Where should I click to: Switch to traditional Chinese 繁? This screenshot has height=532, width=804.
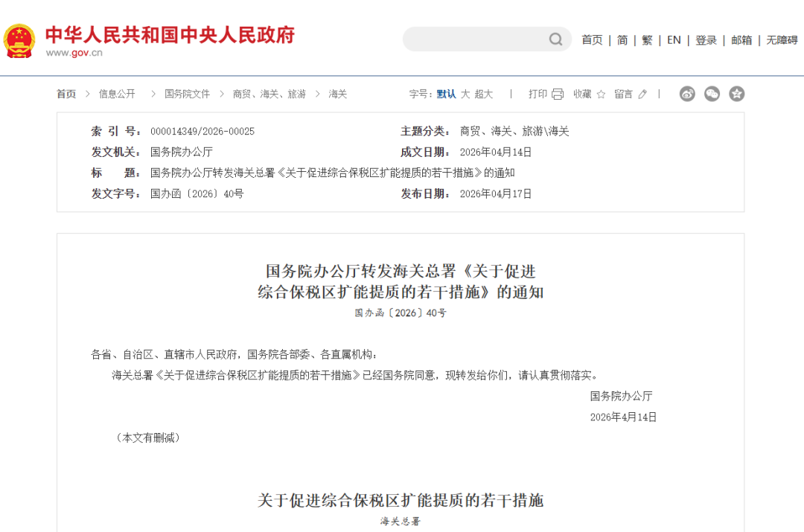(x=647, y=40)
